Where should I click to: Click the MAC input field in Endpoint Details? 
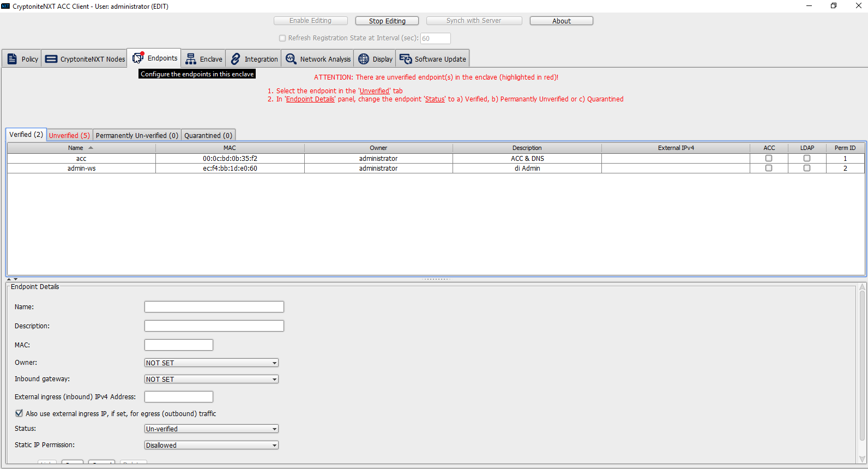click(x=179, y=345)
